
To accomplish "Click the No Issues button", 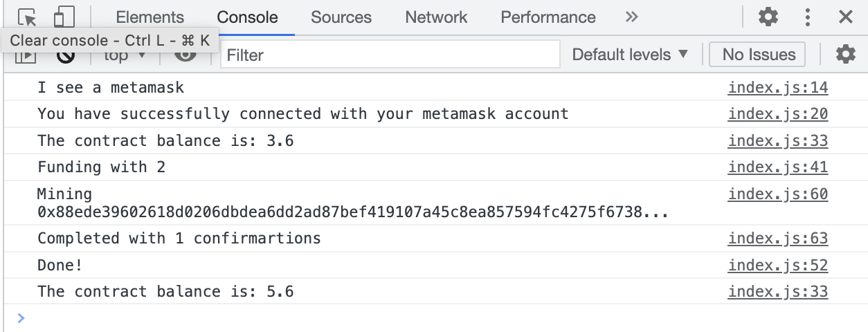I will [x=758, y=55].
